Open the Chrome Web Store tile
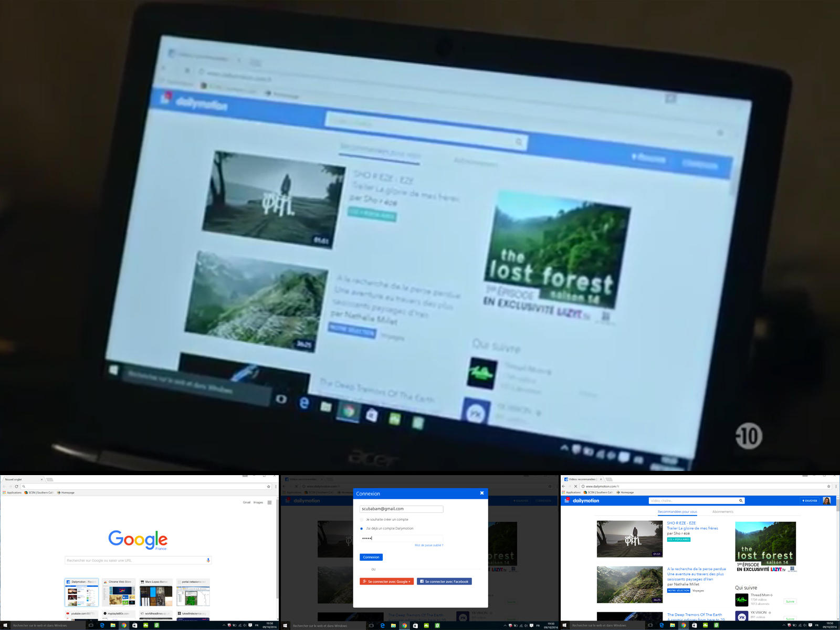840x630 pixels. pos(119,593)
